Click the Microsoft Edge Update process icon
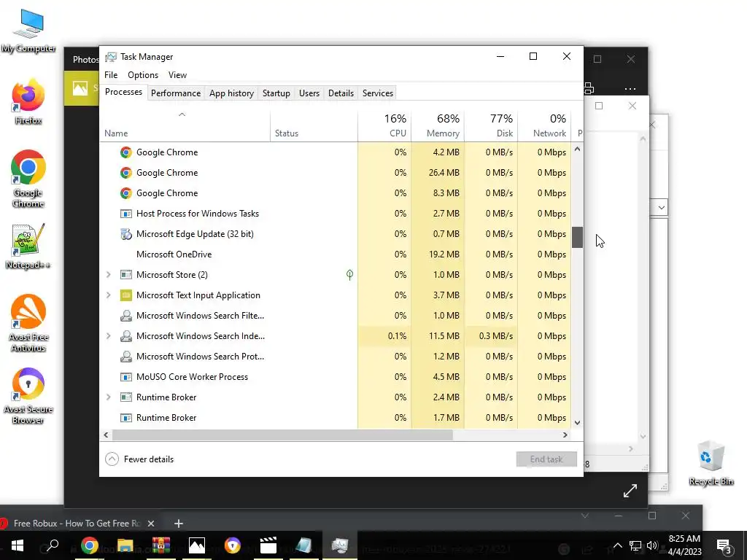This screenshot has width=747, height=560. point(125,234)
